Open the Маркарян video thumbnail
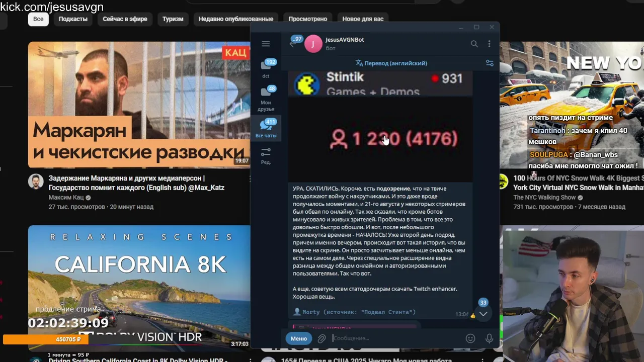Image resolution: width=644 pixels, height=362 pixels. coord(139,105)
